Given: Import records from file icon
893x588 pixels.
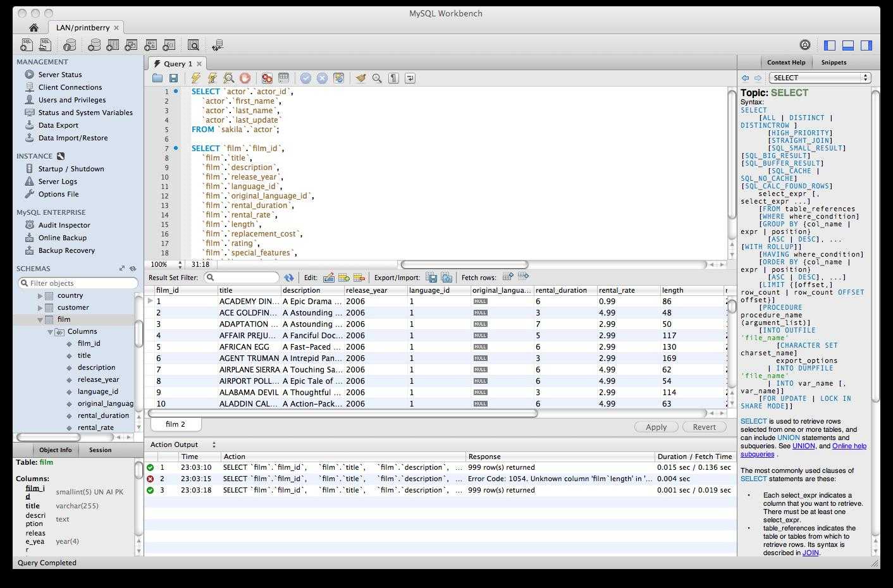Looking at the screenshot, I should pyautogui.click(x=446, y=278).
